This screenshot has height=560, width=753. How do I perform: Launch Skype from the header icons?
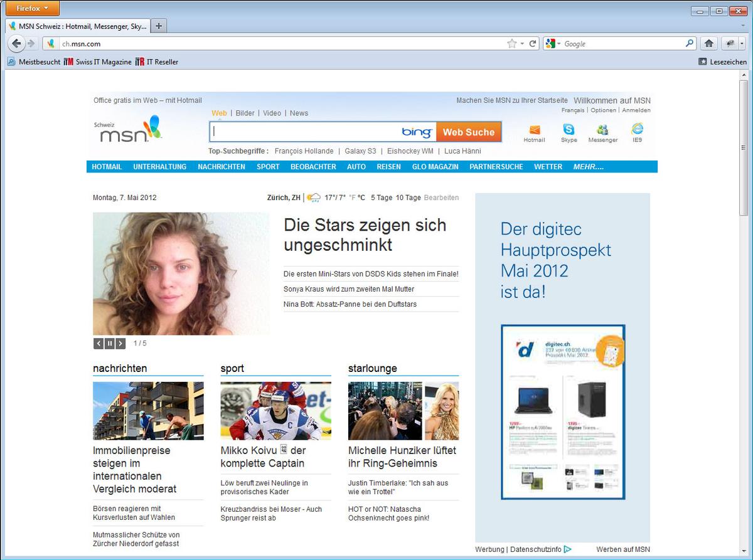[x=569, y=129]
